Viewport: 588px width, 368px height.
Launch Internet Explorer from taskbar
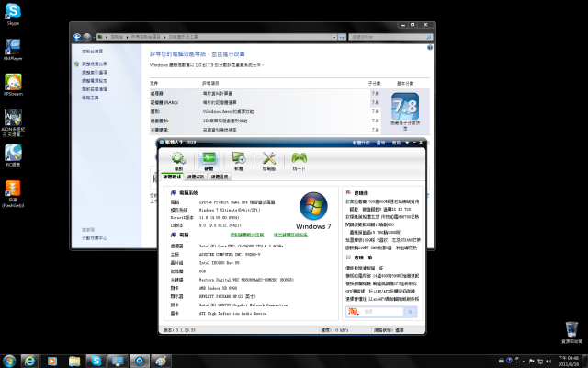point(29,361)
